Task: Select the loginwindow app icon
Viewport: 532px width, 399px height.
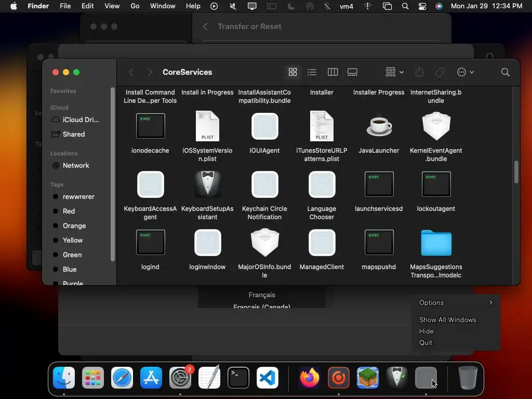Action: click(207, 243)
